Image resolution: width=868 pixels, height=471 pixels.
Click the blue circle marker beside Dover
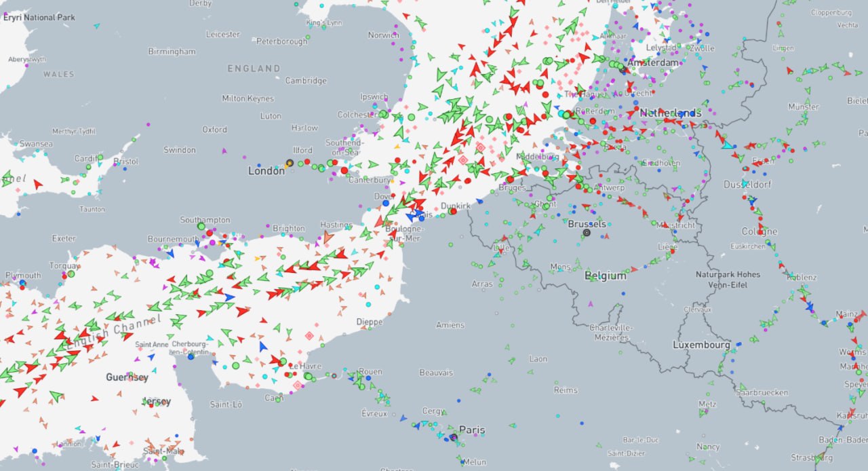tap(386, 202)
